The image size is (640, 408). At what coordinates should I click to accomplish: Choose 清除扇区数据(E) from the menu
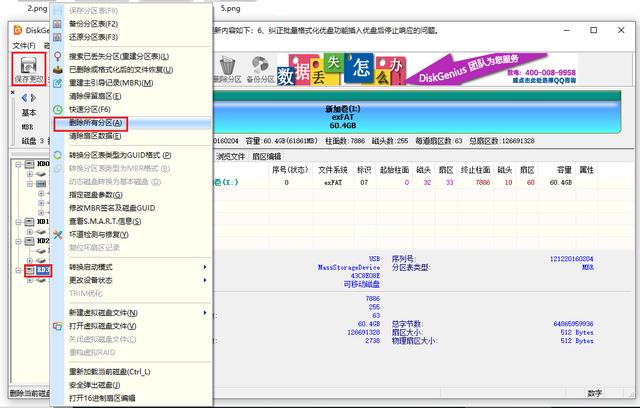[x=95, y=136]
